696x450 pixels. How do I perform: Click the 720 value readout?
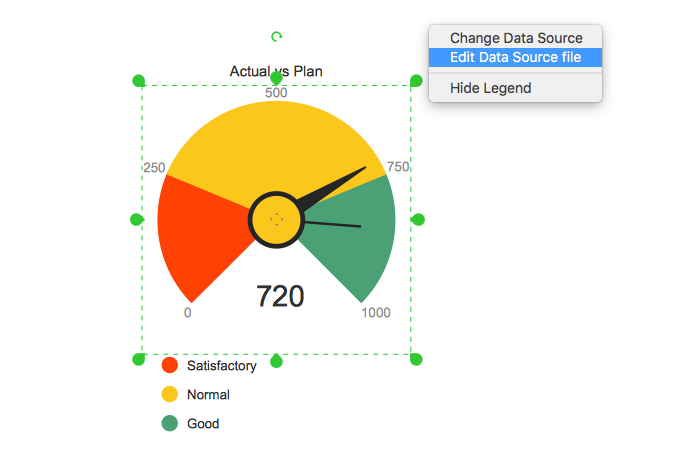pyautogui.click(x=280, y=296)
